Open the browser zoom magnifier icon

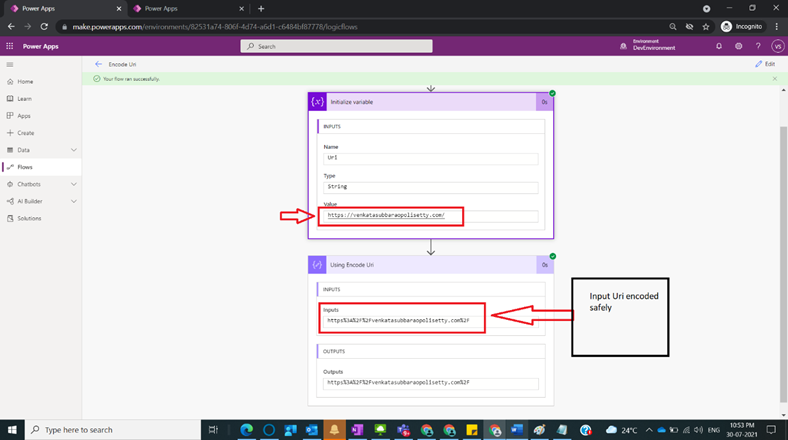coord(672,27)
